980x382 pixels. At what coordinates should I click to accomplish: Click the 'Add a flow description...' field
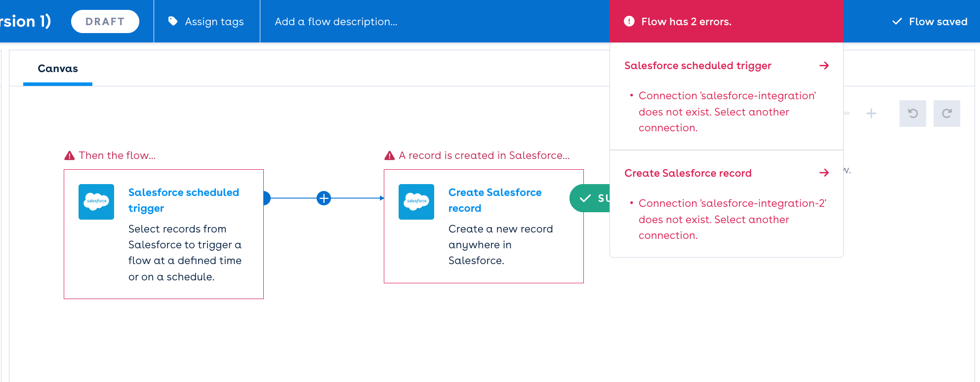tap(336, 22)
